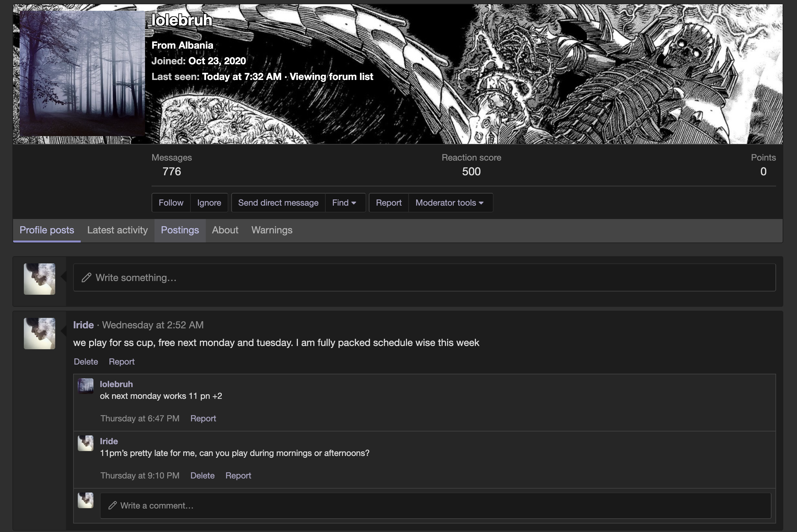Image resolution: width=797 pixels, height=532 pixels.
Task: Click the pencil icon in Write something
Action: pyautogui.click(x=87, y=277)
